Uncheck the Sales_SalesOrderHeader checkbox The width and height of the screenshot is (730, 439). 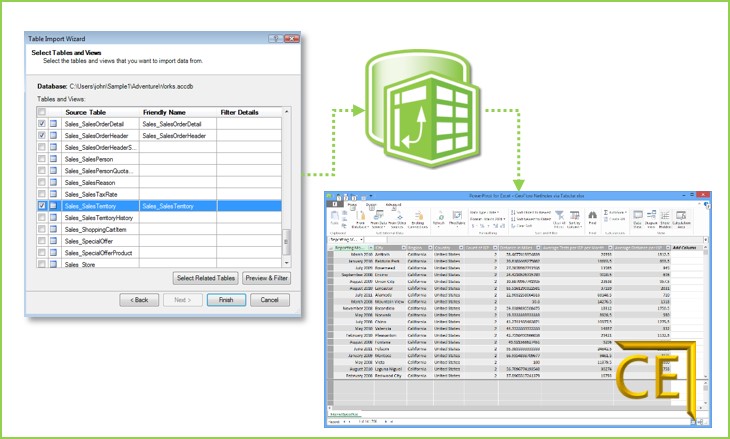coord(42,135)
